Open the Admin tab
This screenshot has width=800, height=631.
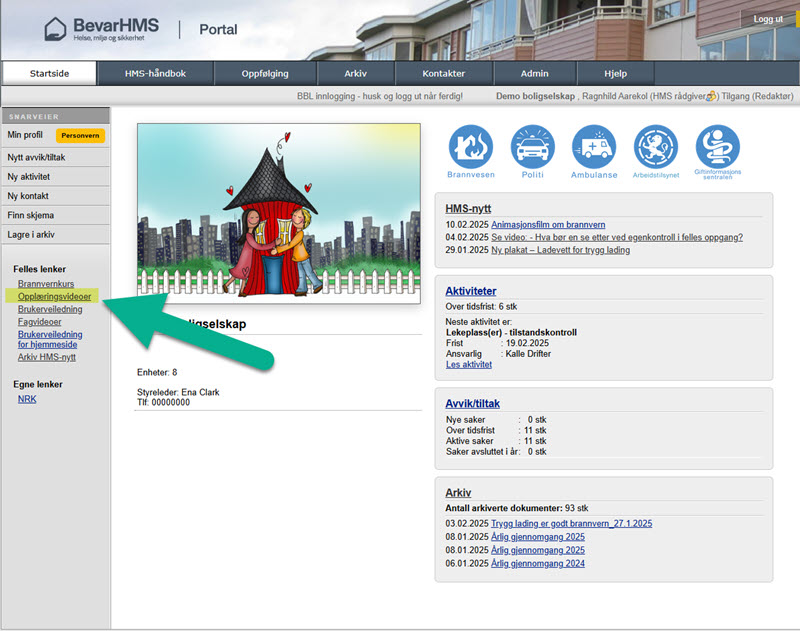click(x=534, y=73)
